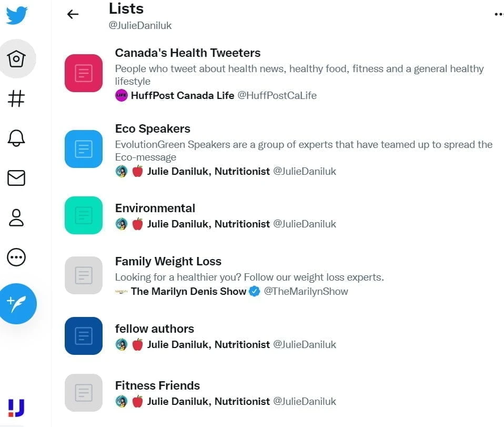This screenshot has height=427, width=504.
Task: Click the UJ logo at bottom left
Action: tap(17, 408)
